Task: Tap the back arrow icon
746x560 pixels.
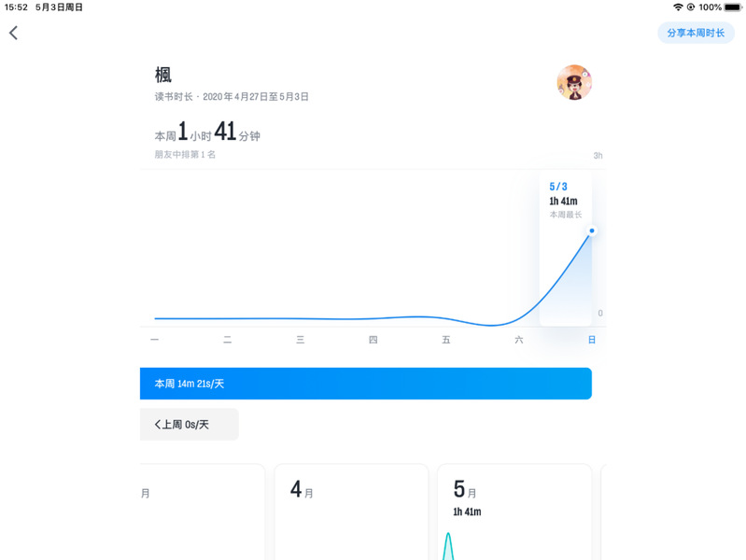Action: pyautogui.click(x=13, y=33)
